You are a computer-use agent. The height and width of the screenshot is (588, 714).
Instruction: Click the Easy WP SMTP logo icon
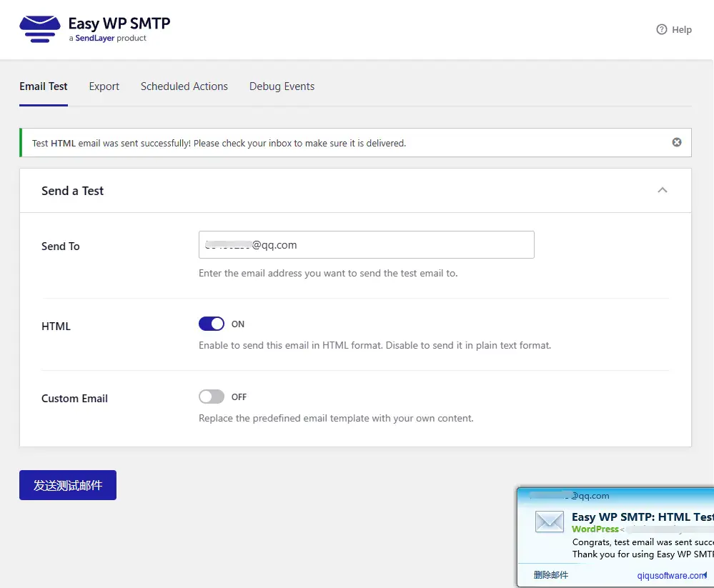click(x=39, y=29)
